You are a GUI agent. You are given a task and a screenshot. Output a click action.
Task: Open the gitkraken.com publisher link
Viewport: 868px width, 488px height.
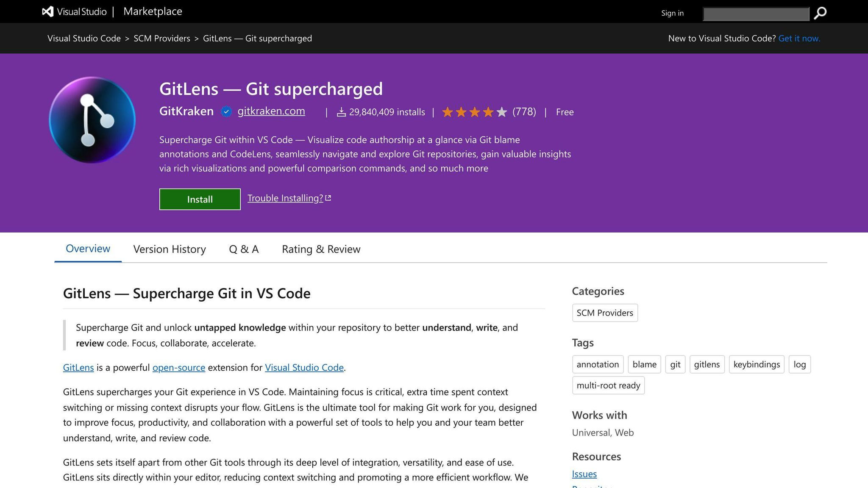click(271, 111)
